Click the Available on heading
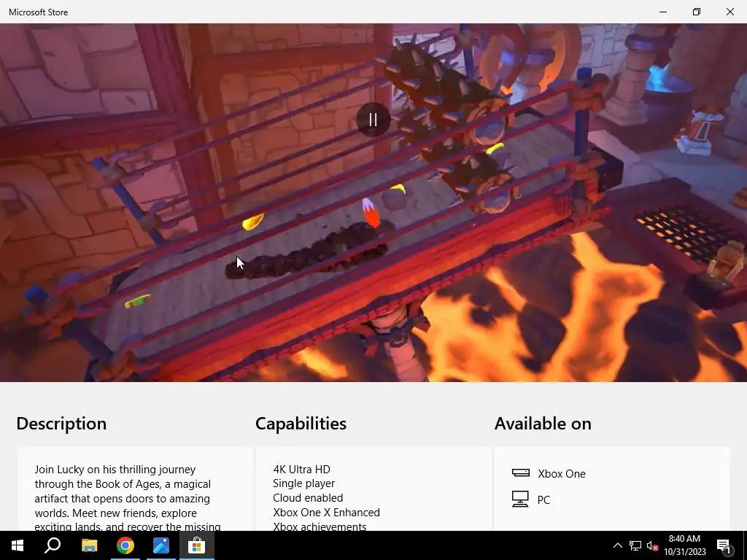 point(543,424)
